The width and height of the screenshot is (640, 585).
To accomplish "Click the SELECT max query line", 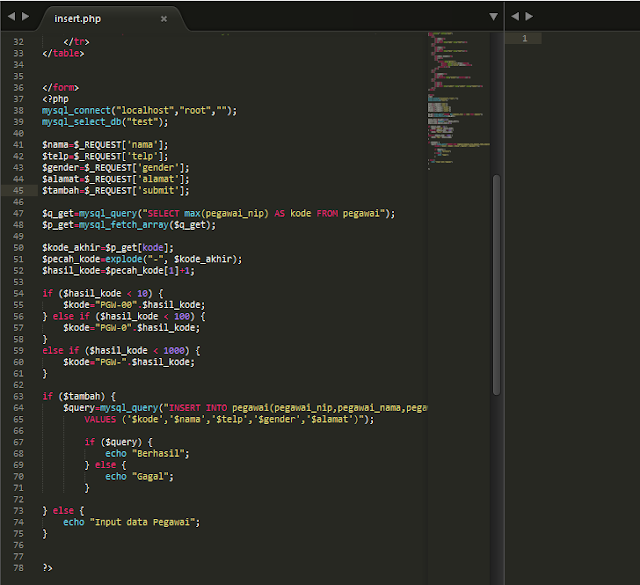I will 218,214.
